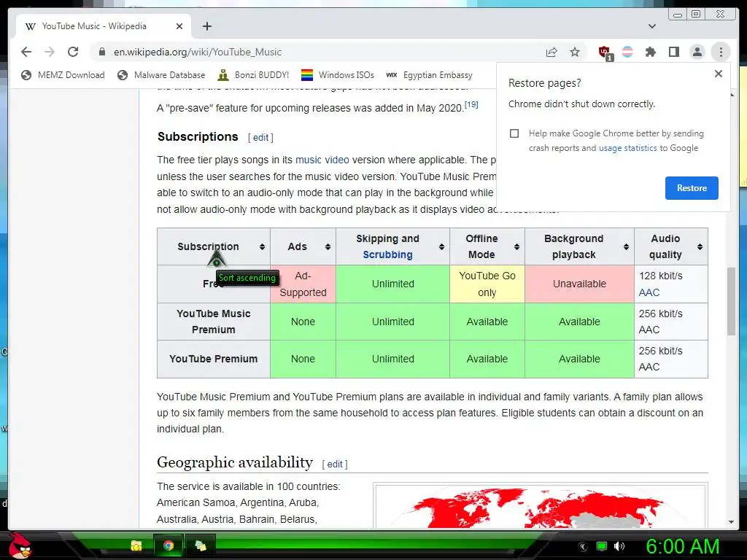Open the file explorer taskbar icon
Image resolution: width=747 pixels, height=560 pixels.
(x=136, y=545)
